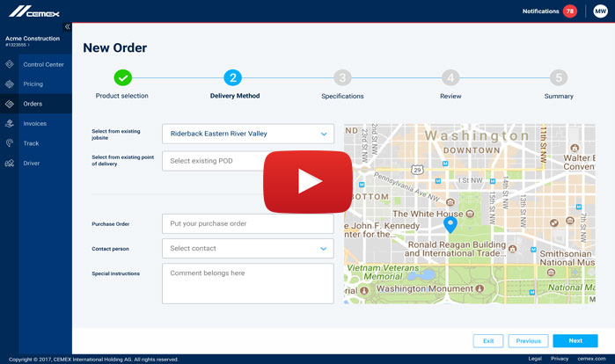Click Ronald Reagan Building map marker

[512, 249]
